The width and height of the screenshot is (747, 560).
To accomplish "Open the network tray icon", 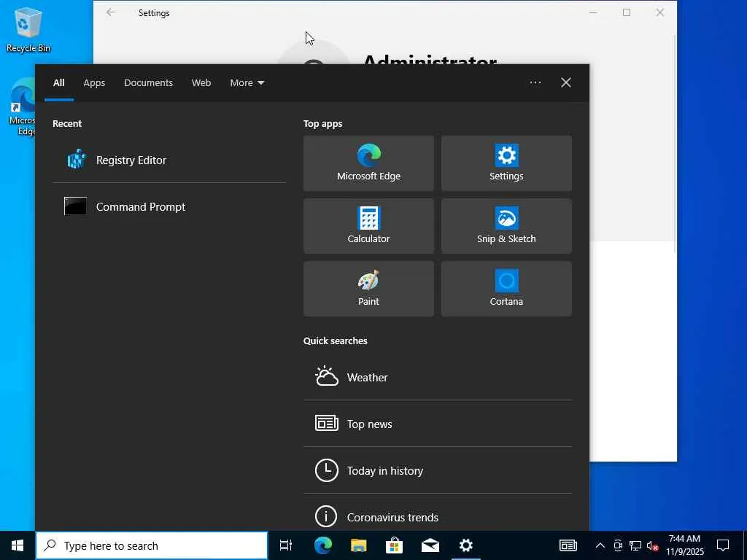I will tap(635, 545).
